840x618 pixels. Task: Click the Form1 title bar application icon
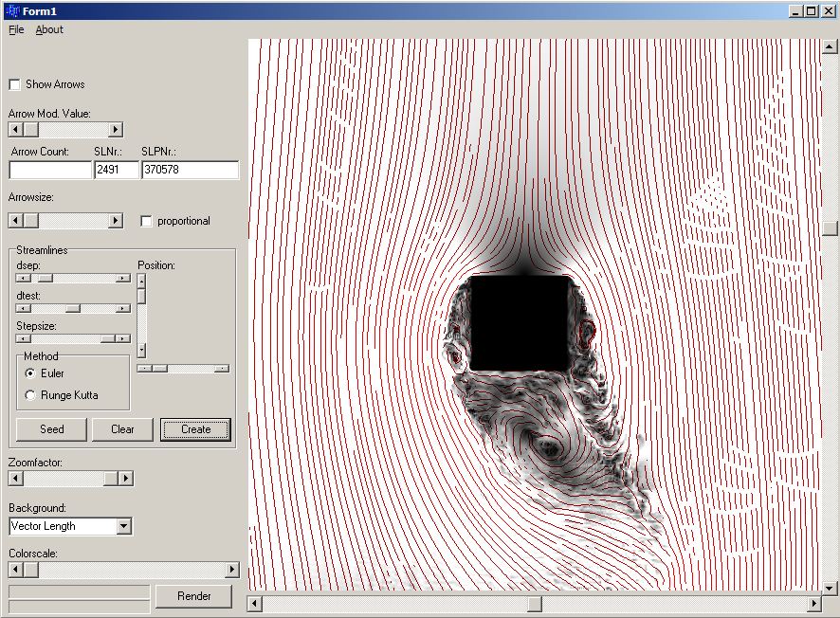(x=12, y=10)
